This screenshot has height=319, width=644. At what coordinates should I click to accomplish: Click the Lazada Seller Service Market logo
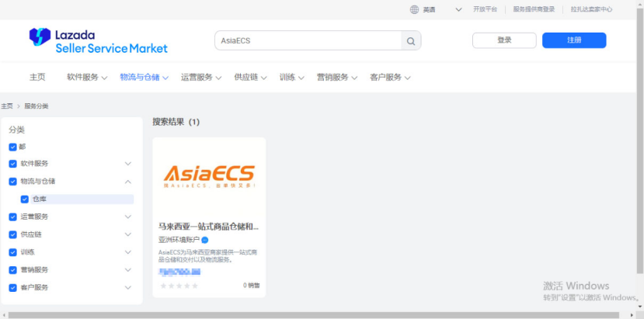[98, 40]
